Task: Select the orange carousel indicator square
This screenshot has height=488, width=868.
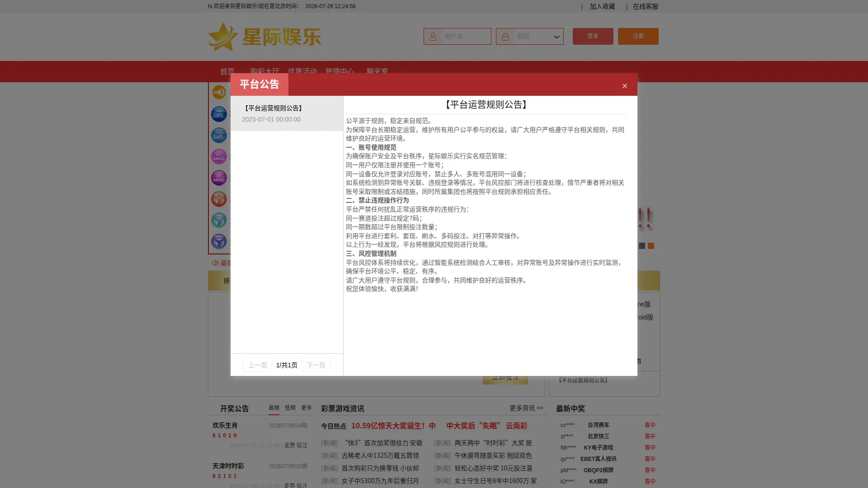Action: [651, 246]
